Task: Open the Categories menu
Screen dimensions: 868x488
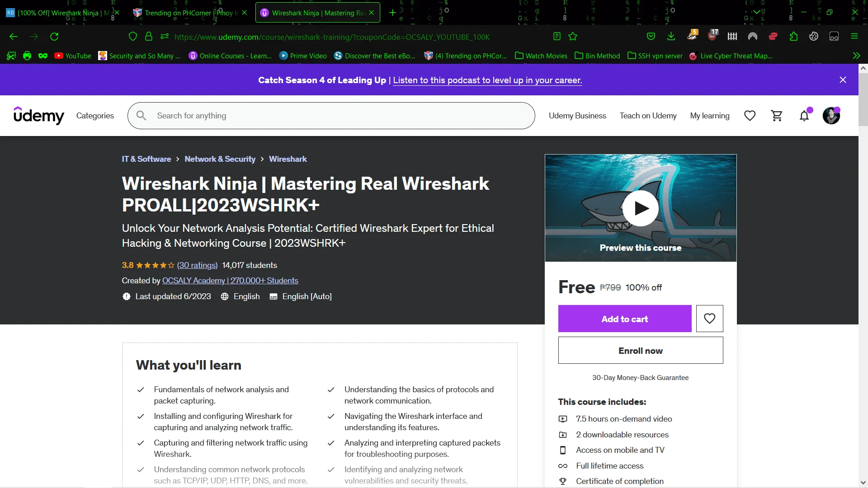Action: click(95, 116)
